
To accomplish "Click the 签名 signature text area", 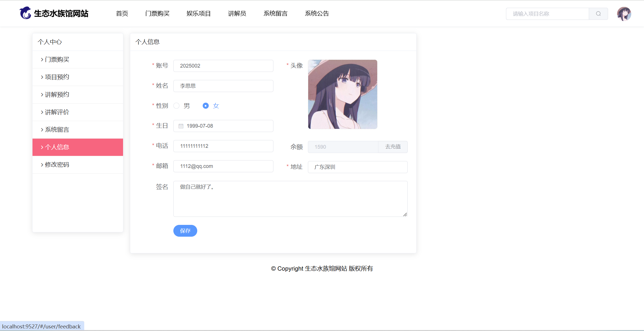I will coord(290,199).
